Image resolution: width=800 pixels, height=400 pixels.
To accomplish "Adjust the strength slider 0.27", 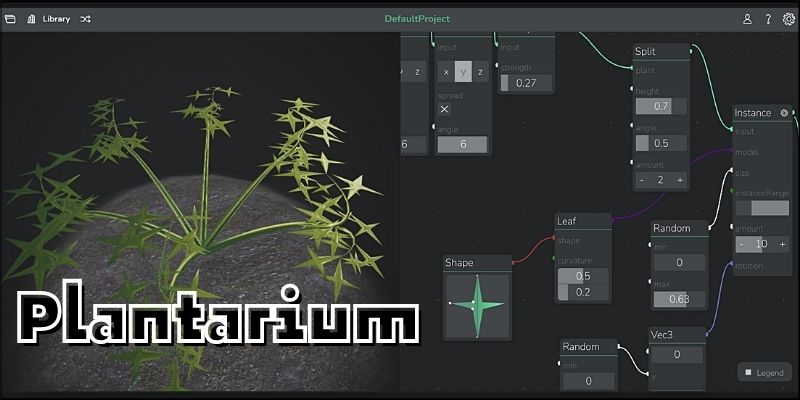I will click(526, 83).
